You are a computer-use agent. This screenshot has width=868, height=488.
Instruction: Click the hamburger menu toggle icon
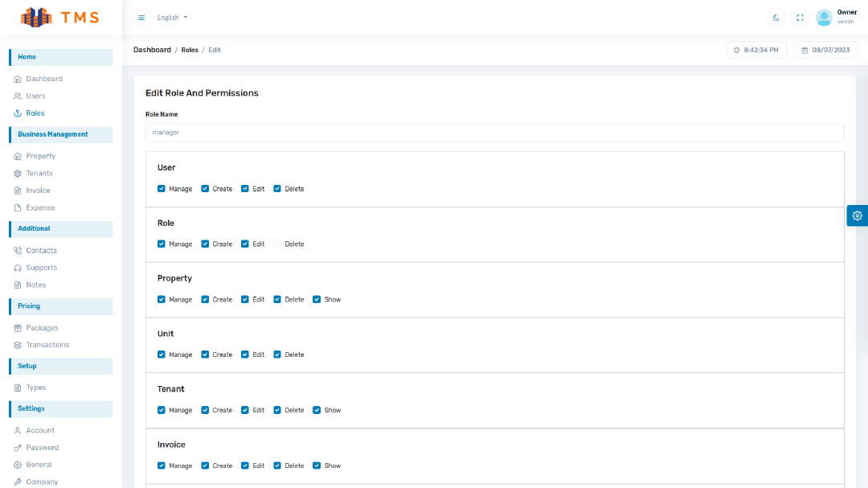141,18
